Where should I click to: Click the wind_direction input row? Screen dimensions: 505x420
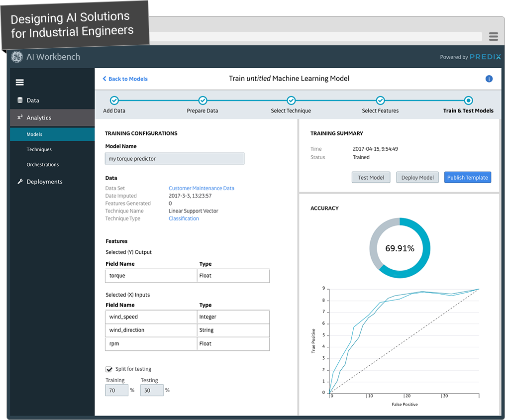pyautogui.click(x=188, y=330)
